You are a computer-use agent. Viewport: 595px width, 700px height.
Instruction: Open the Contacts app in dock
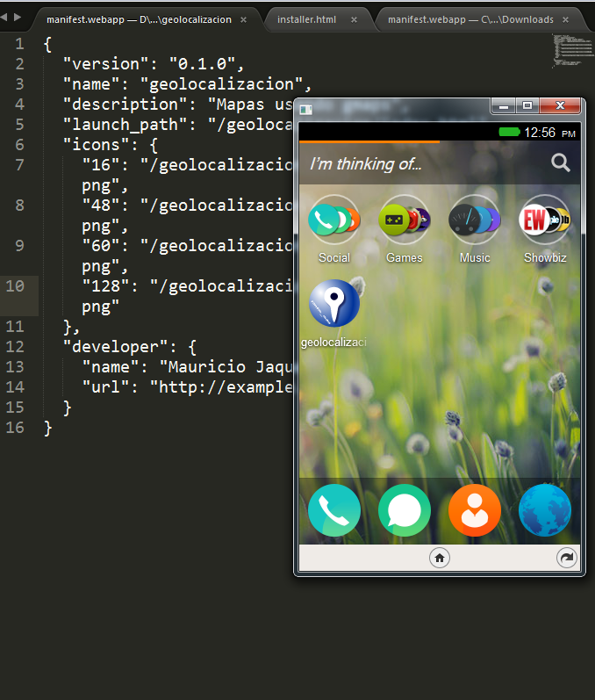(475, 510)
